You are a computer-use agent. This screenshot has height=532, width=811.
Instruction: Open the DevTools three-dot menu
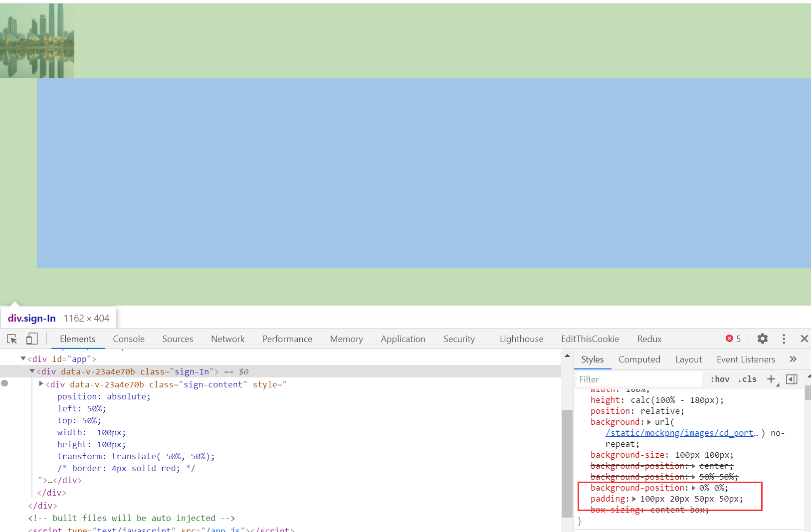tap(784, 339)
